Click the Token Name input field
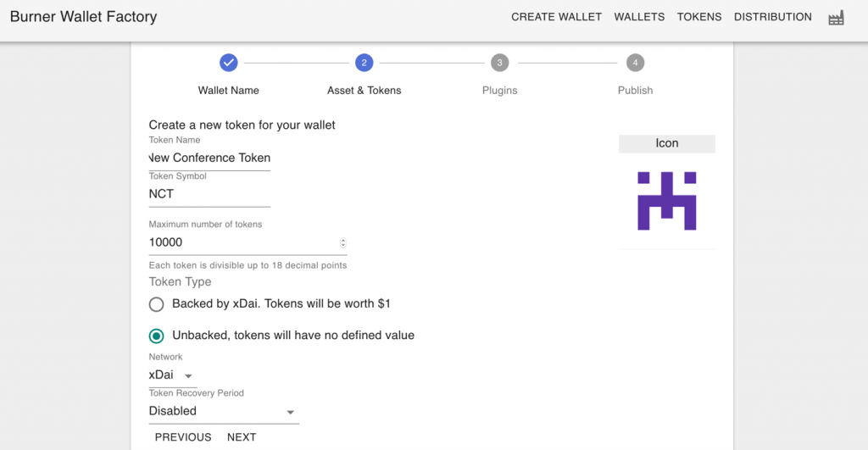868x450 pixels. click(209, 158)
